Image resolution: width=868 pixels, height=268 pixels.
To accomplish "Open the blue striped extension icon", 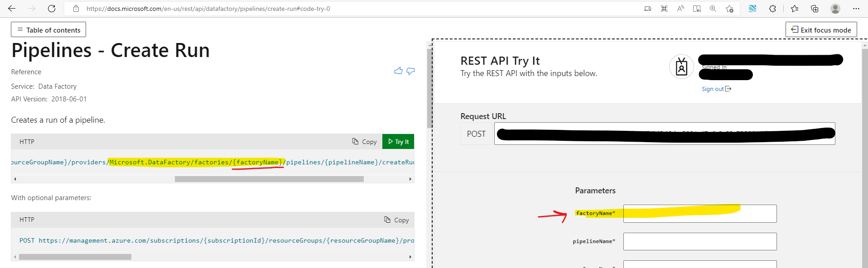I will (752, 9).
